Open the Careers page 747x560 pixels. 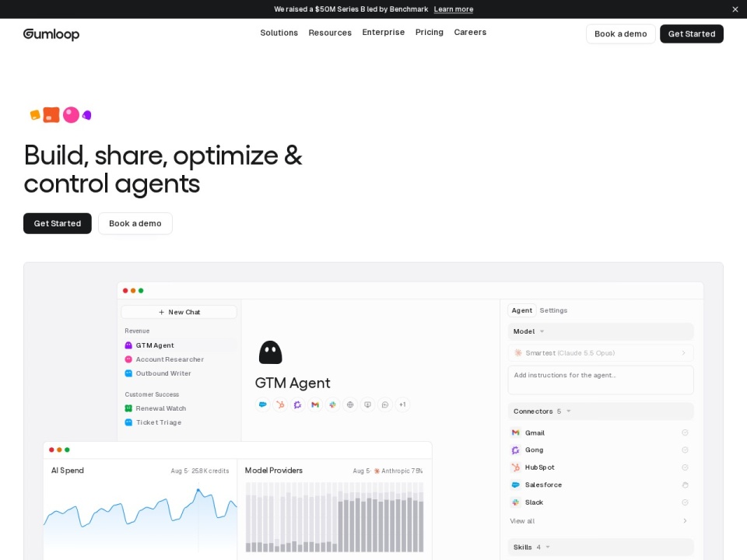point(470,32)
